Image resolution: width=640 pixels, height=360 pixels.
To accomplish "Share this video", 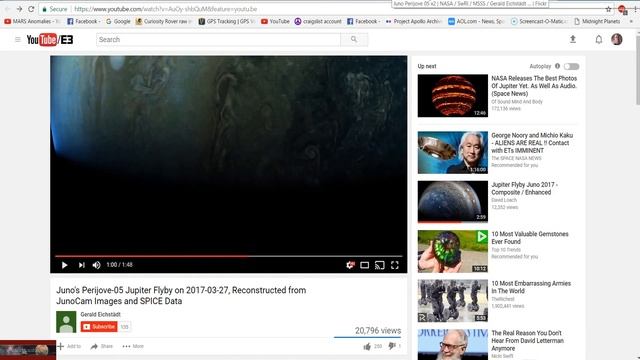I will point(101,346).
